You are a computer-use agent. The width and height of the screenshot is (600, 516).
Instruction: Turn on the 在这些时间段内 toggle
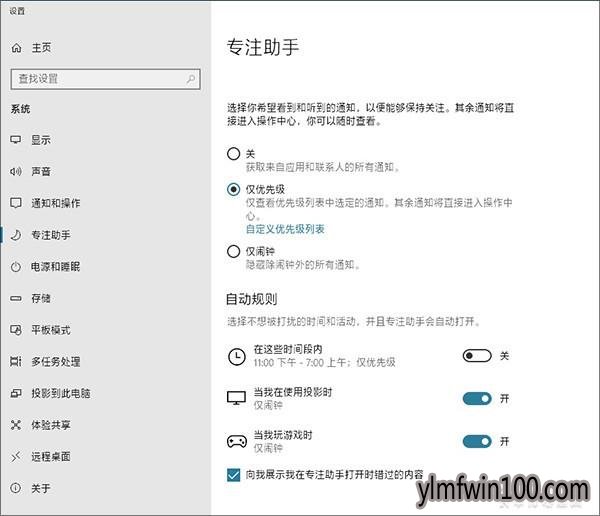[x=477, y=356]
